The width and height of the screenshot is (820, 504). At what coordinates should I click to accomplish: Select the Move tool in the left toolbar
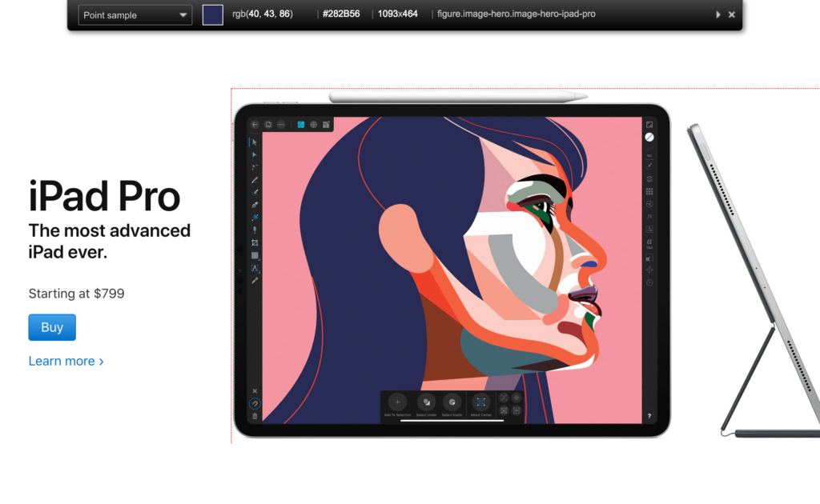[255, 142]
